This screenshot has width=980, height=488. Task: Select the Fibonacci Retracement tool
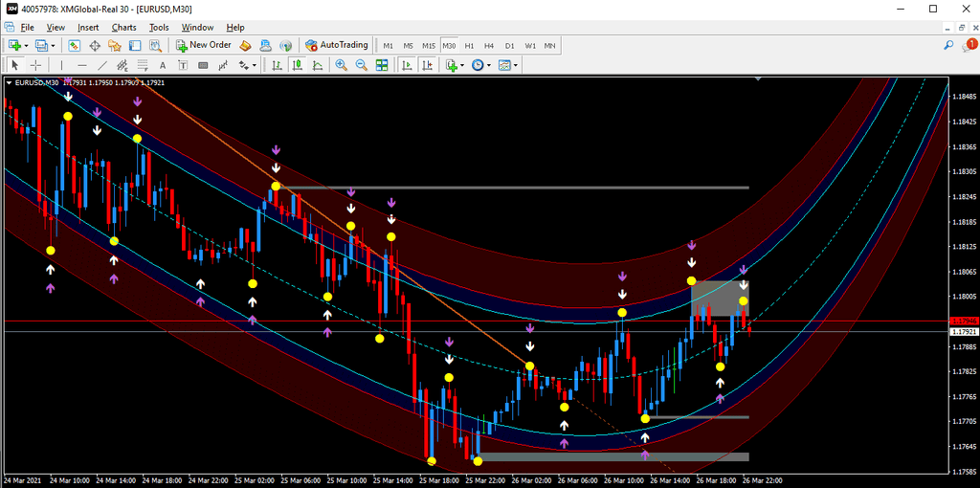pyautogui.click(x=143, y=65)
